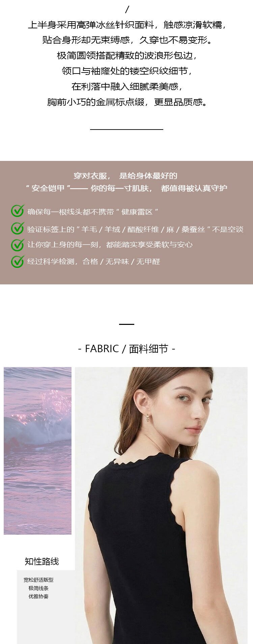Open the purple ocean wave image

37,451
